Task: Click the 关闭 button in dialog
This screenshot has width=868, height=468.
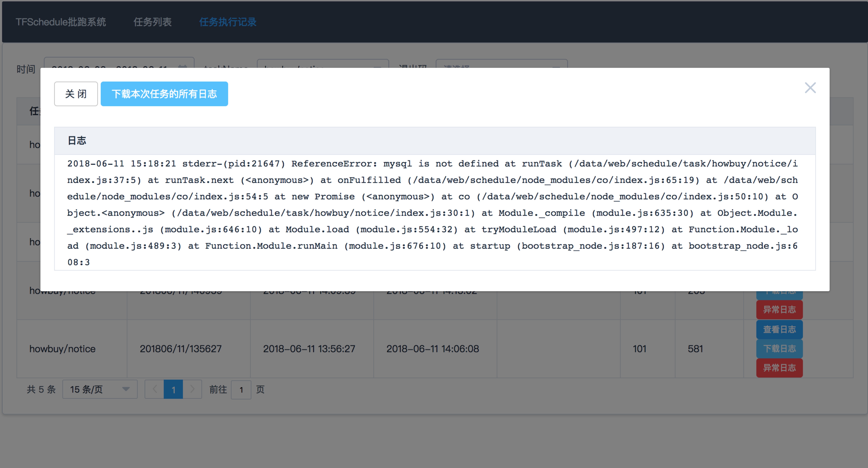Action: [x=76, y=94]
